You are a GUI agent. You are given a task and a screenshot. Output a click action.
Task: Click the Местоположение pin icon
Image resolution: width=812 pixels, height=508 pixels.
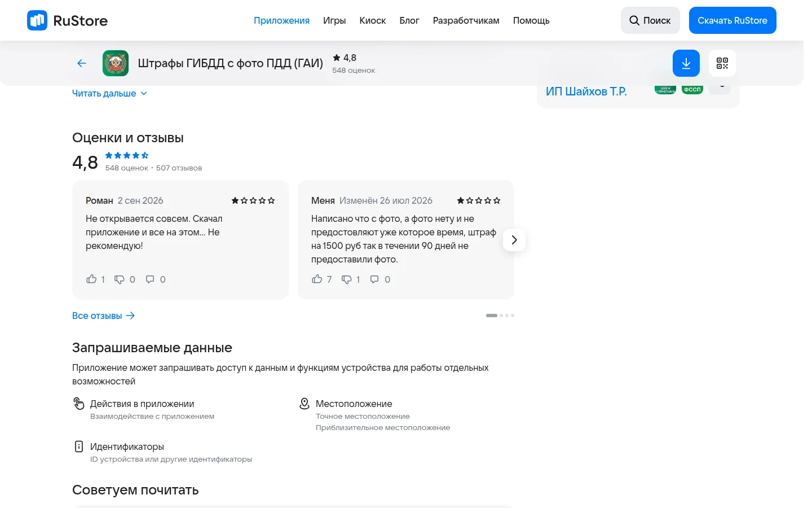click(x=304, y=404)
